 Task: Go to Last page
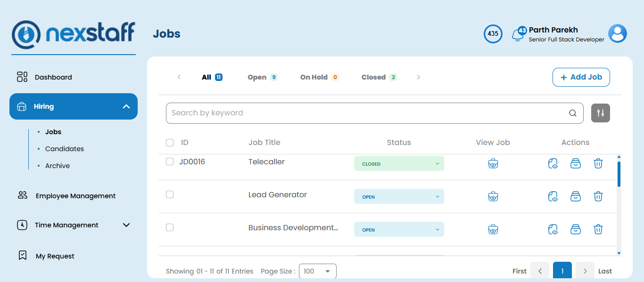click(605, 271)
